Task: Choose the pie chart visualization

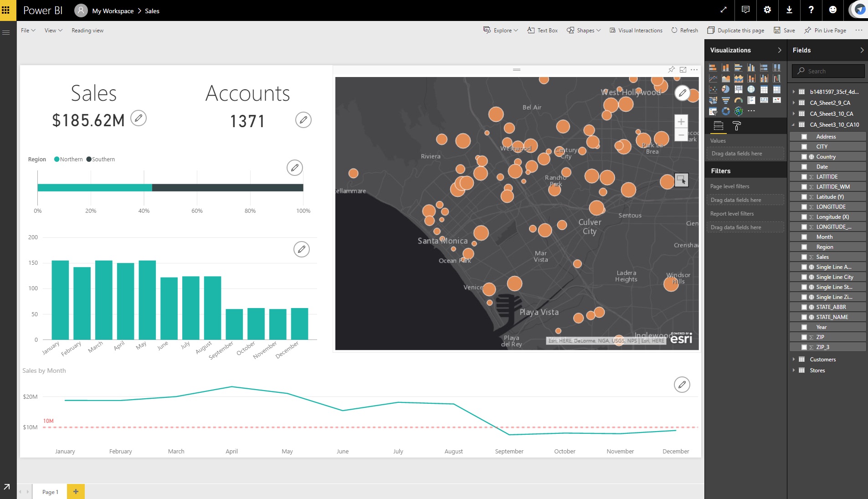Action: pyautogui.click(x=726, y=89)
